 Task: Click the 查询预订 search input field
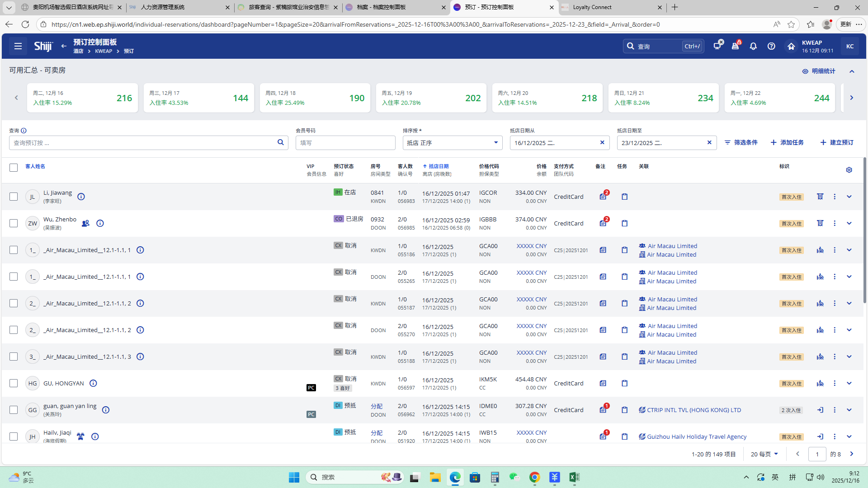click(142, 143)
